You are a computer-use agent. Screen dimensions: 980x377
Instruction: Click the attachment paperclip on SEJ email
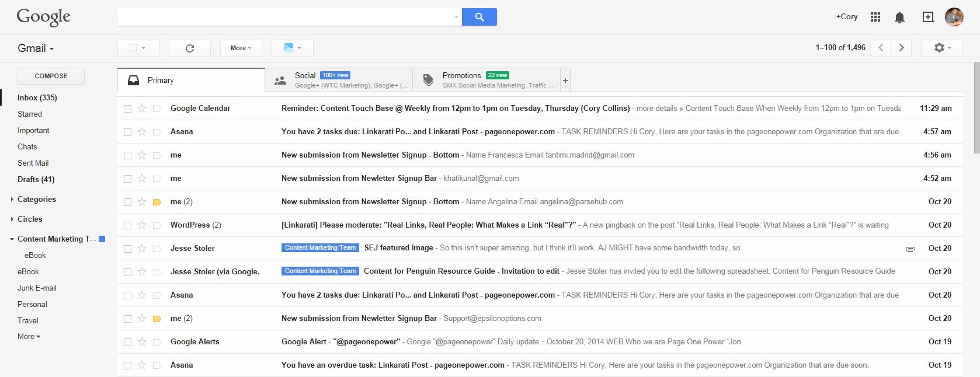click(x=910, y=249)
